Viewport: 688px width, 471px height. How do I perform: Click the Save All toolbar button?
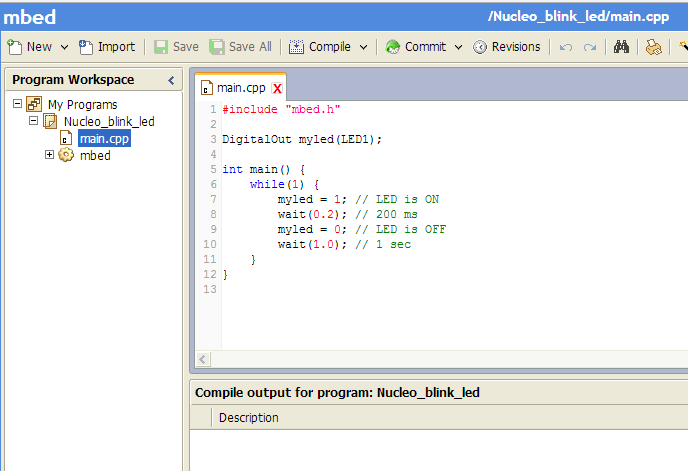click(240, 47)
